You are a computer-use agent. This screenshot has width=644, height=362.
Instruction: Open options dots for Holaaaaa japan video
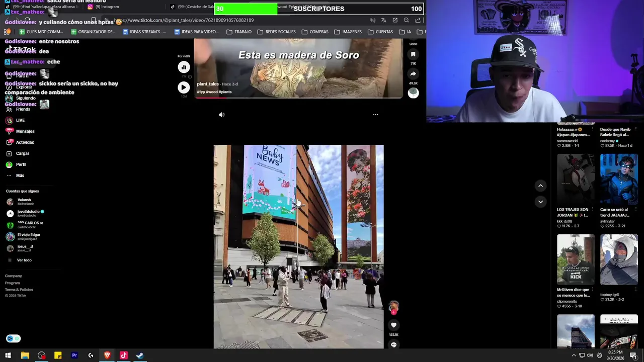[x=592, y=129]
